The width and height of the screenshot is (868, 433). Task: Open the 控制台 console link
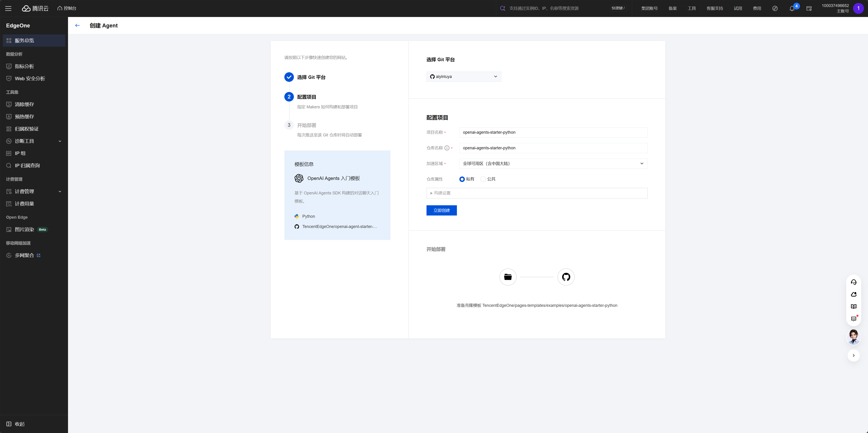click(x=67, y=8)
